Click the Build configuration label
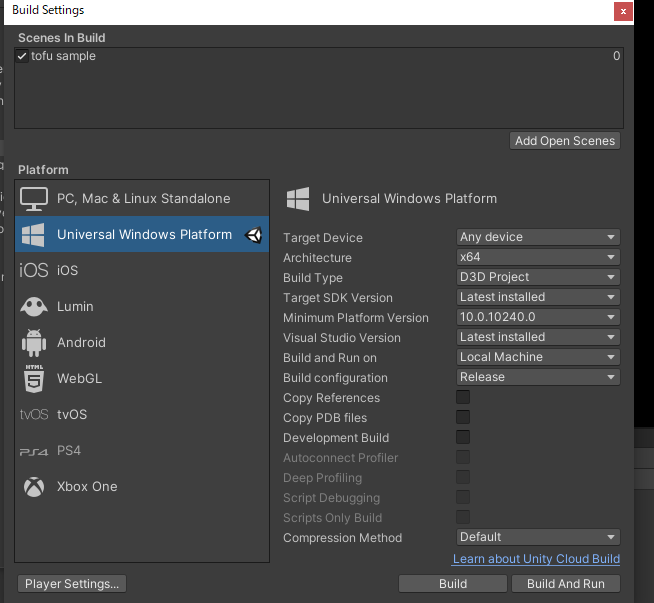This screenshot has height=603, width=654. click(x=335, y=378)
